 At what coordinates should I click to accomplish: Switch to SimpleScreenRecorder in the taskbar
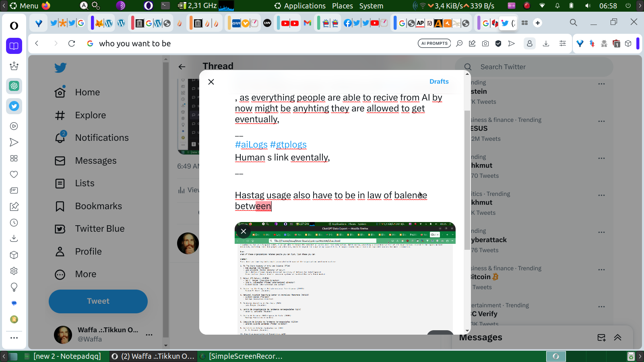241,356
